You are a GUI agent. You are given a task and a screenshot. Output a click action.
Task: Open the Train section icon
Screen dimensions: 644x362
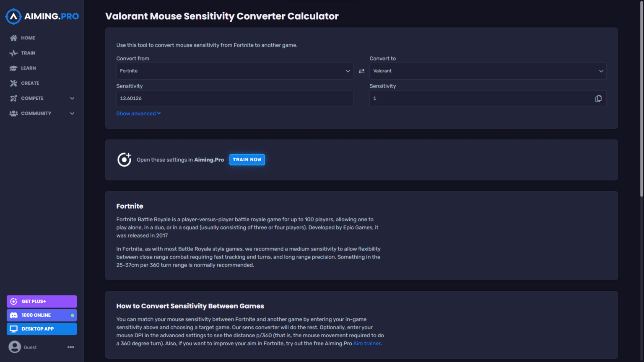(x=14, y=53)
